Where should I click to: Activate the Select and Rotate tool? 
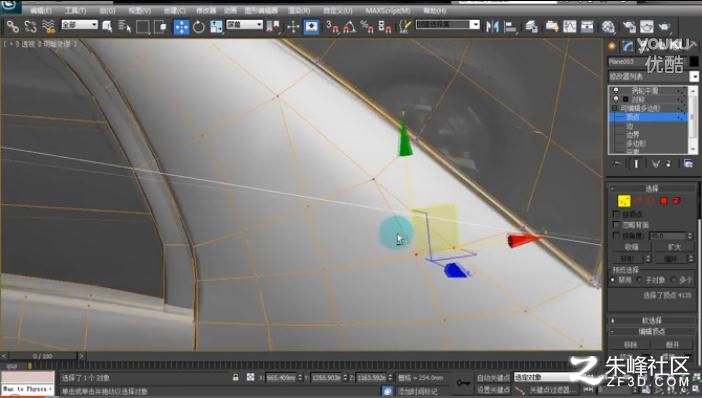pyautogui.click(x=199, y=27)
